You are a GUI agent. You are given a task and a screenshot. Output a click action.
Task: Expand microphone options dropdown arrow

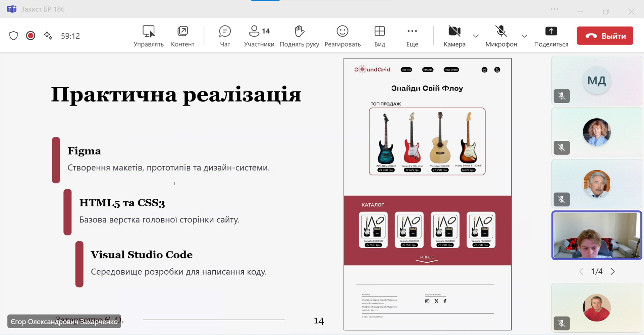click(x=524, y=36)
